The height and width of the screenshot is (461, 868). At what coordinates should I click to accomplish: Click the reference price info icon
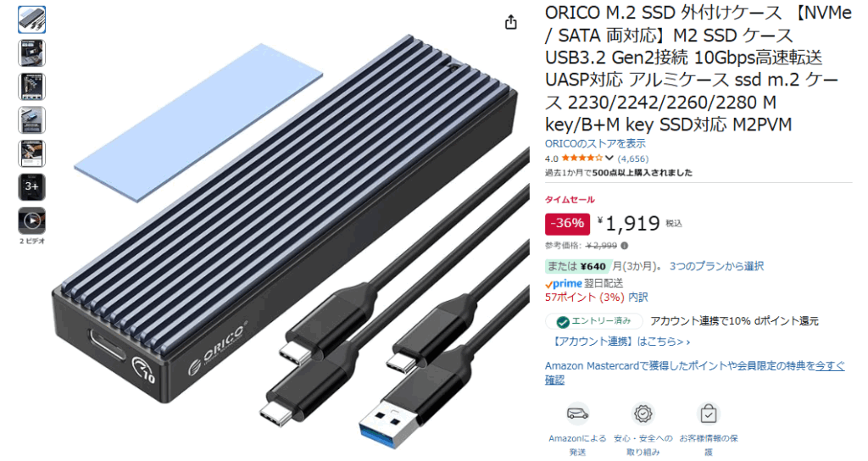(x=625, y=246)
